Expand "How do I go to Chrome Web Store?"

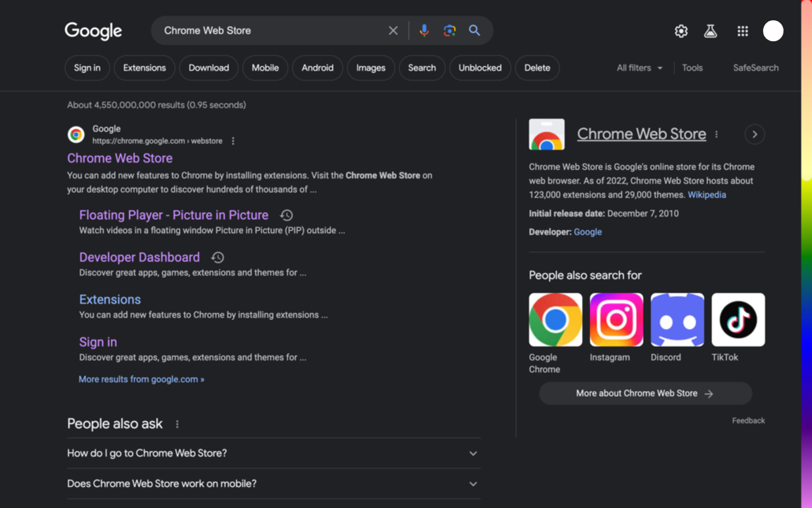273,453
